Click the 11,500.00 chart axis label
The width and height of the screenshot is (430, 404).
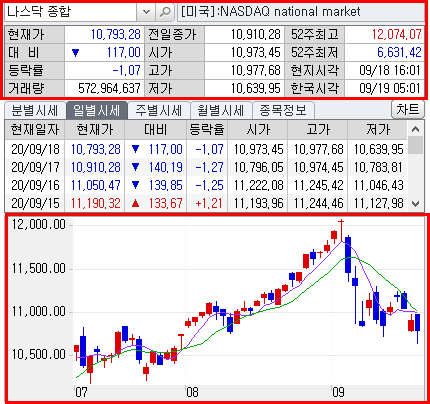(39, 268)
